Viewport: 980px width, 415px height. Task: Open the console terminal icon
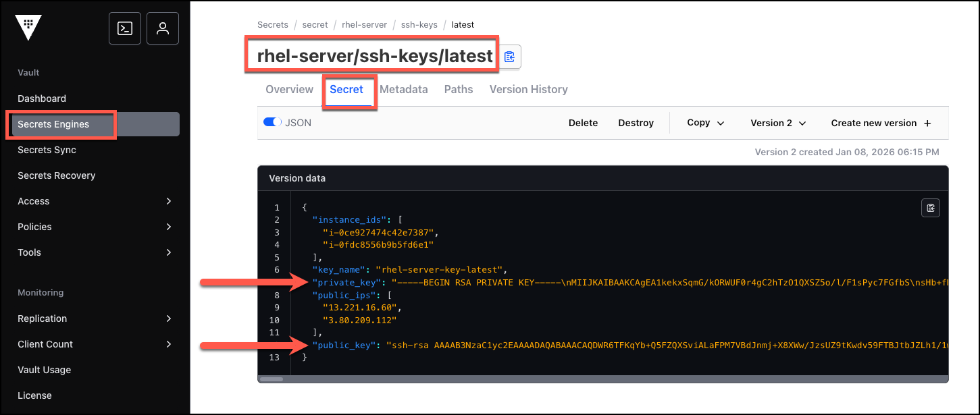[125, 28]
